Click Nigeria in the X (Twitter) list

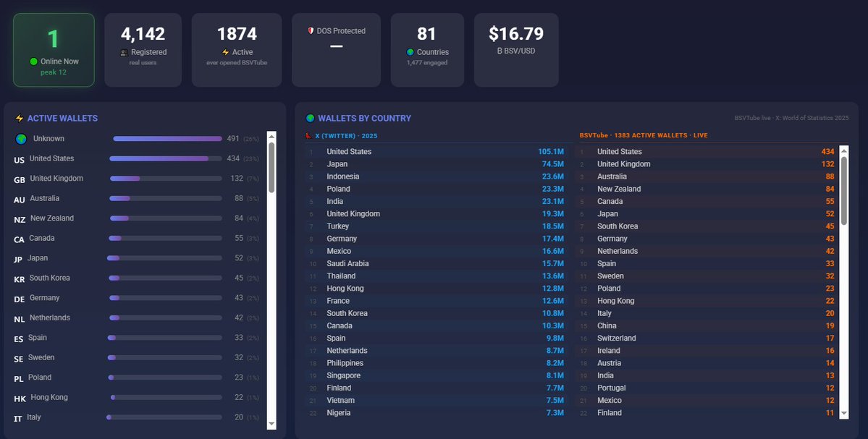point(338,413)
